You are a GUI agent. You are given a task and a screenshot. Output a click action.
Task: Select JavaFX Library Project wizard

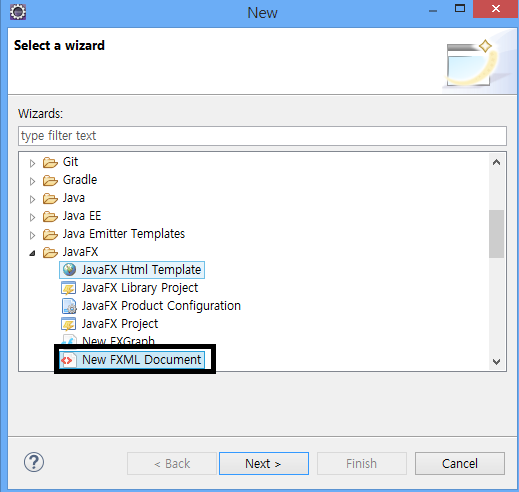tap(140, 288)
